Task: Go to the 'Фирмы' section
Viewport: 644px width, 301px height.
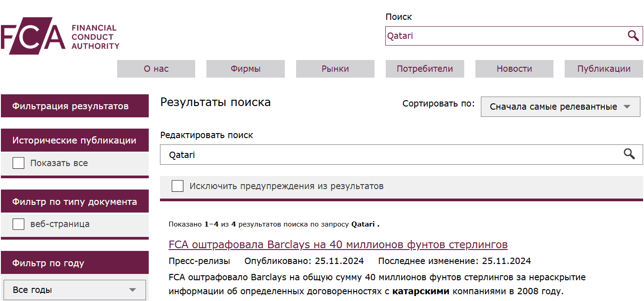Action: (246, 69)
